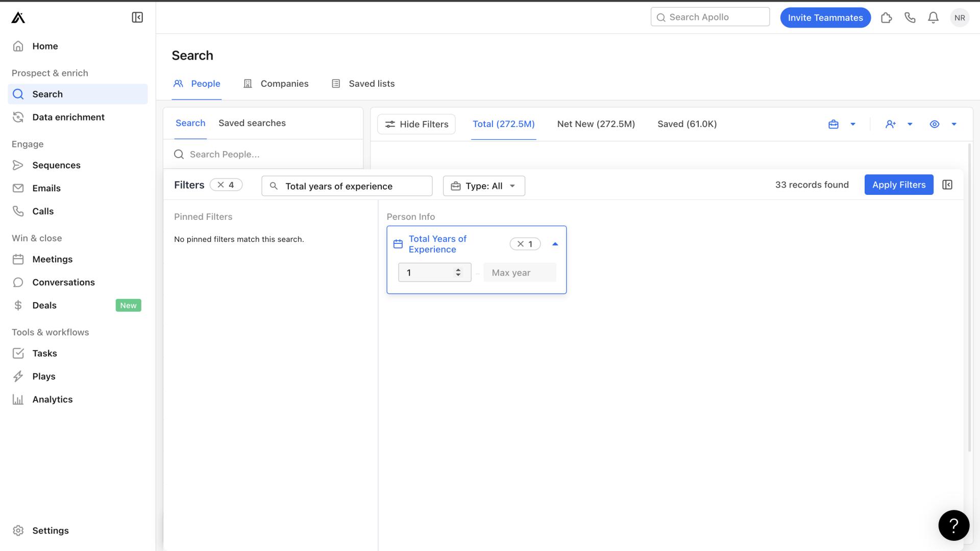Click the Plays lightning bolt icon
Viewport: 980px width, 551px height.
coord(18,376)
